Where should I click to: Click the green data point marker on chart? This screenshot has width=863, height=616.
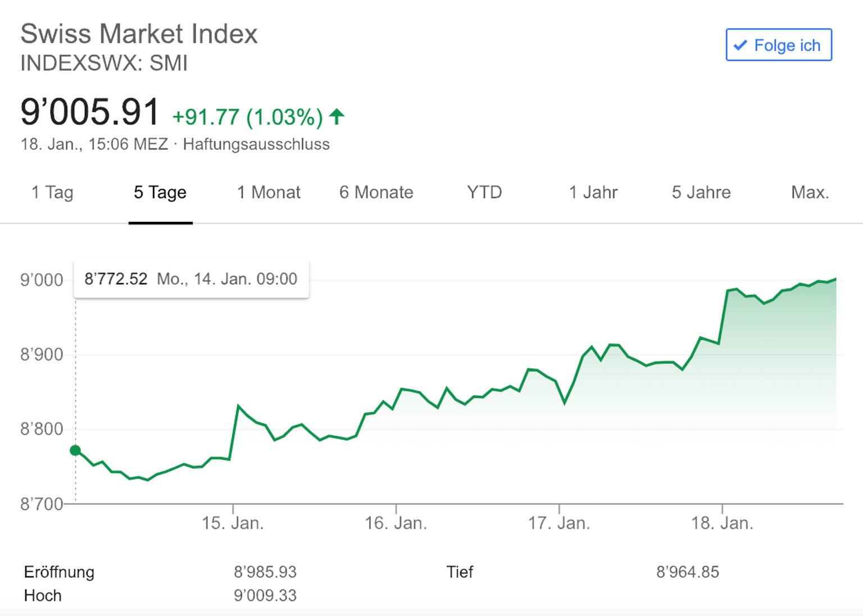pos(75,450)
